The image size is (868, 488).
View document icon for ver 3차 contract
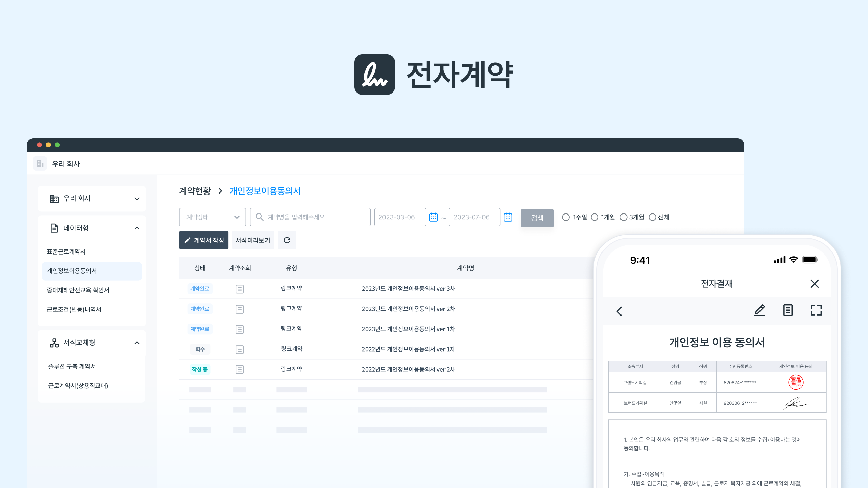coord(239,289)
